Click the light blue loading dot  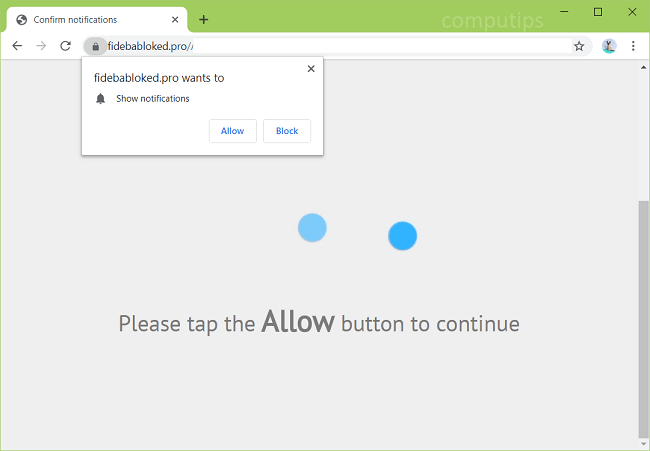click(312, 228)
